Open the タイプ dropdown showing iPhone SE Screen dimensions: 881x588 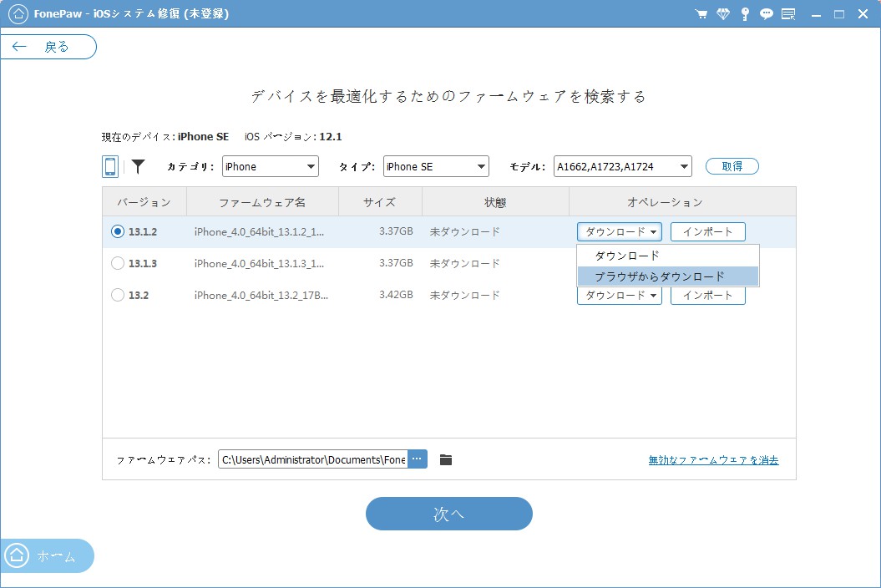coord(436,166)
